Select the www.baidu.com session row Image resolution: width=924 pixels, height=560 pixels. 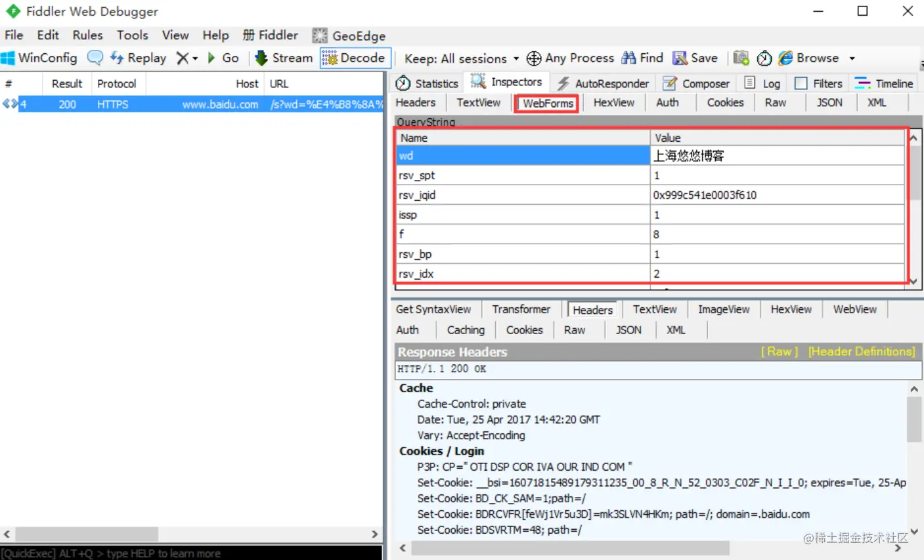pos(192,104)
